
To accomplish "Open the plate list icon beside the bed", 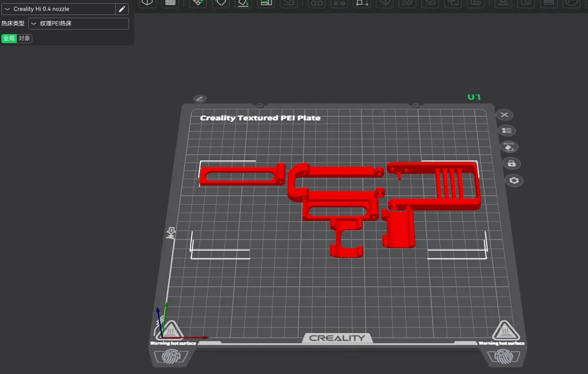I will click(507, 131).
